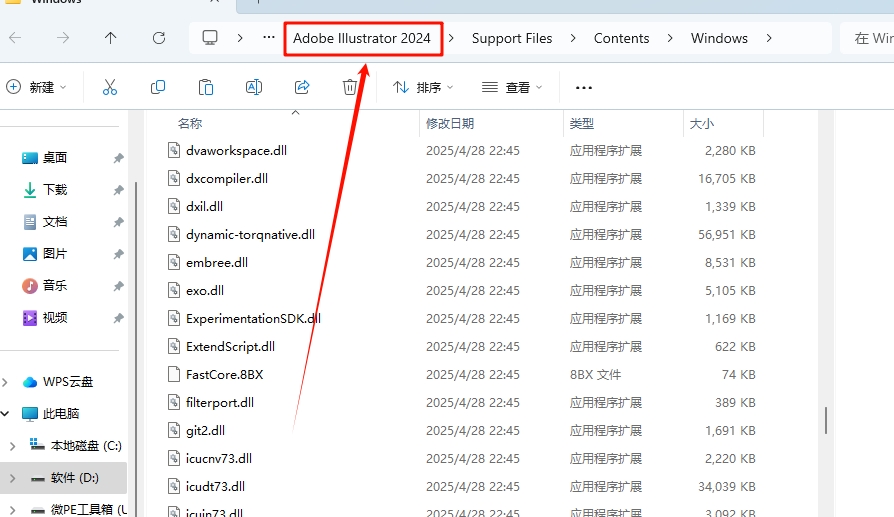Sort by 修改日期 column header
The height and width of the screenshot is (517, 894).
[450, 124]
